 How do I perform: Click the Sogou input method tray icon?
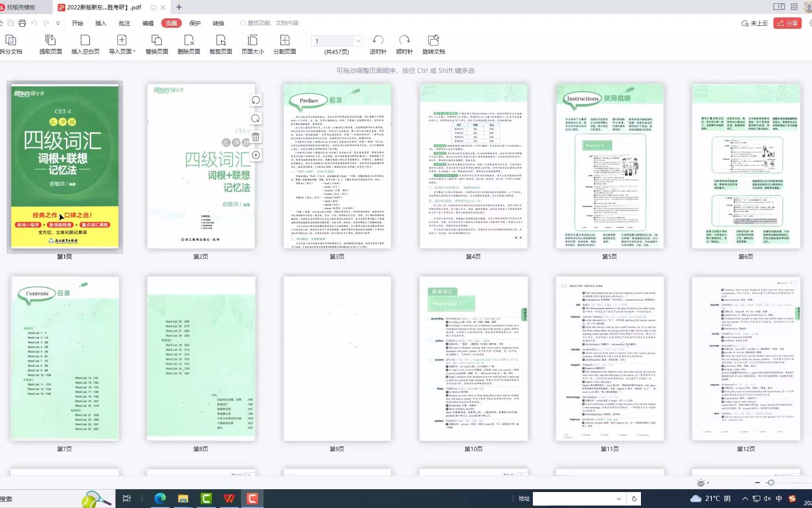(x=792, y=499)
